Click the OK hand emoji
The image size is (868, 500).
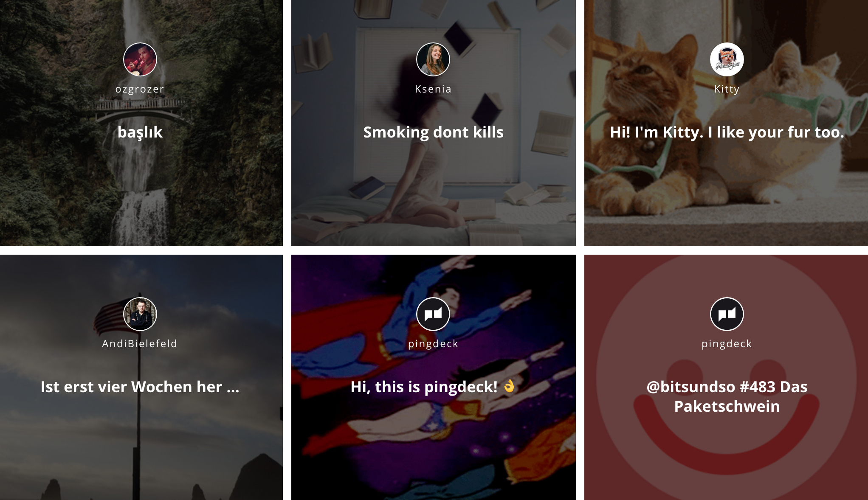point(509,386)
